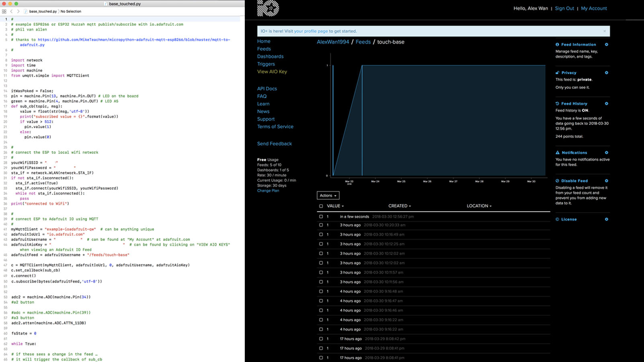Check the row created at 10:11:57 am

click(x=321, y=272)
